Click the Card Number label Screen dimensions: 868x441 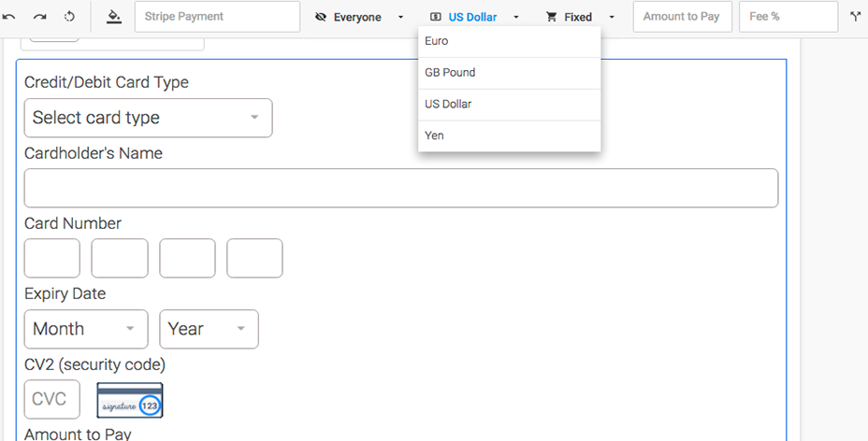pyautogui.click(x=73, y=223)
